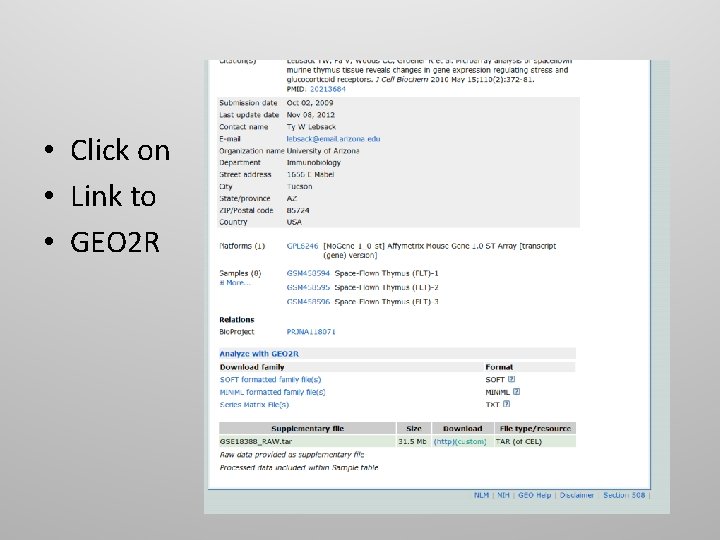720x540 pixels.
Task: Open the NLM footer link
Action: tap(481, 495)
